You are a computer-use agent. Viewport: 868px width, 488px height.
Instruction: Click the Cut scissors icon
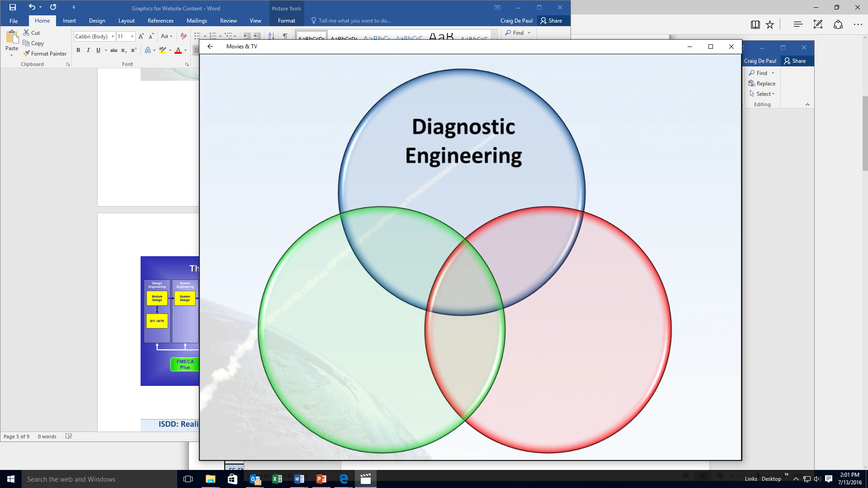click(26, 33)
